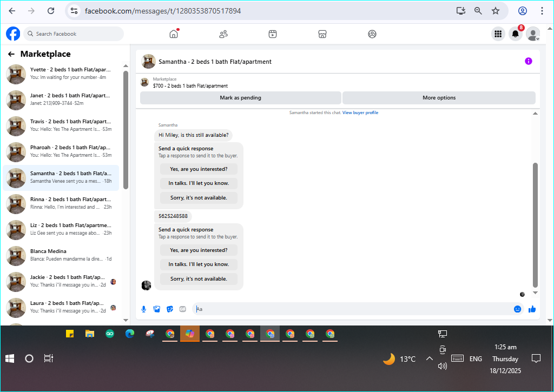Open the Chrome profile icon
Image resolution: width=554 pixels, height=392 pixels.
523,11
